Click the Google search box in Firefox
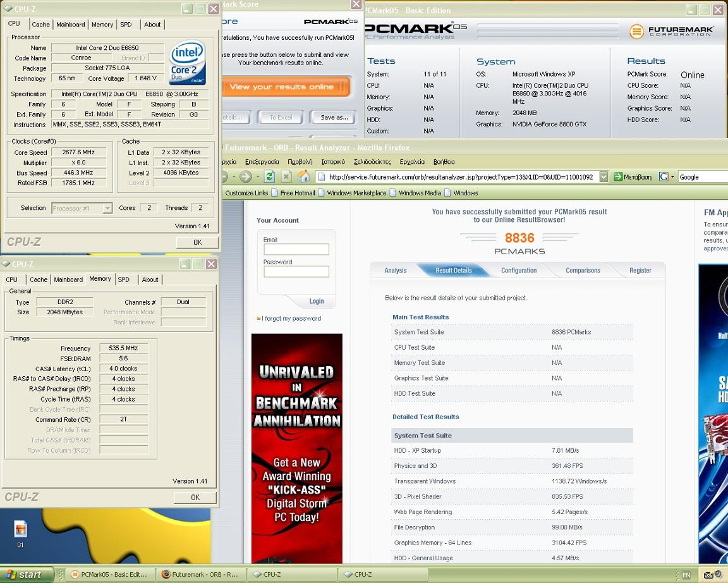The width and height of the screenshot is (728, 583). coord(703,177)
